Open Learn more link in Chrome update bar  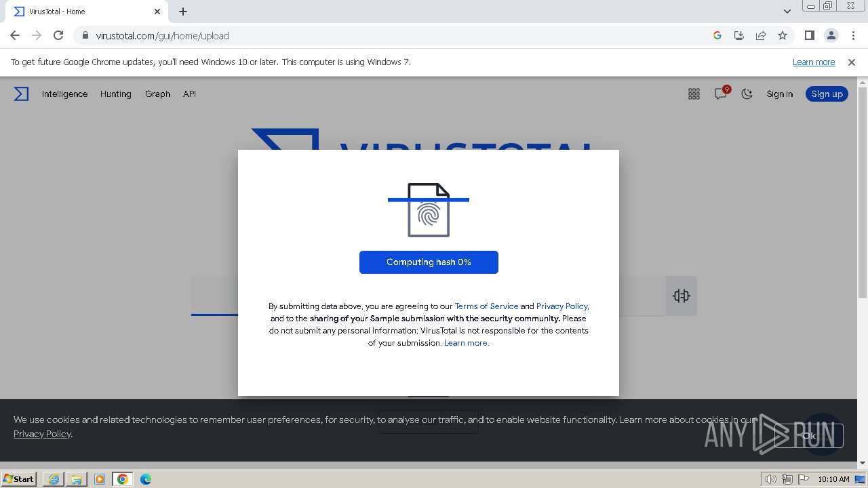click(x=814, y=62)
